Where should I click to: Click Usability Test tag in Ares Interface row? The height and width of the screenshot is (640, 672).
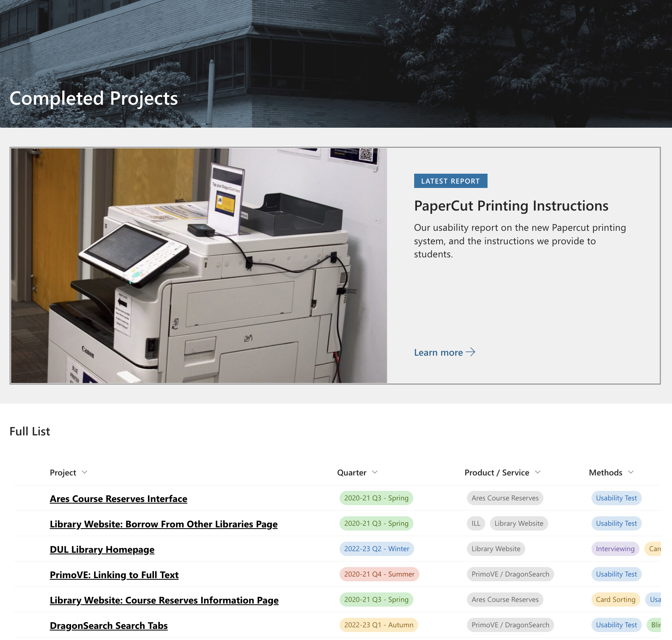[616, 498]
